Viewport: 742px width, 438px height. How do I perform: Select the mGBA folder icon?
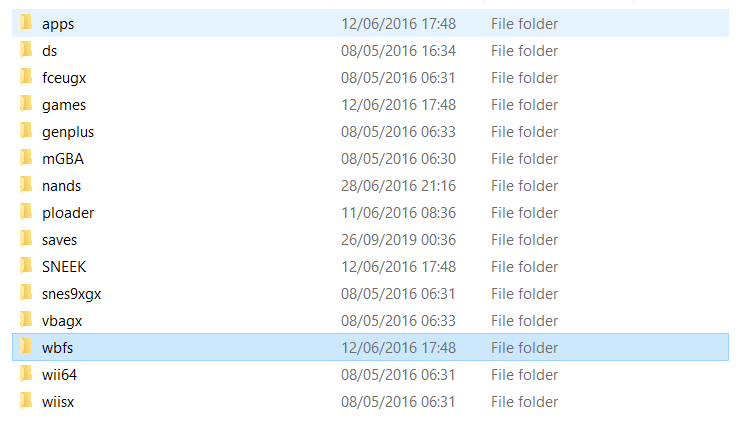(x=26, y=158)
